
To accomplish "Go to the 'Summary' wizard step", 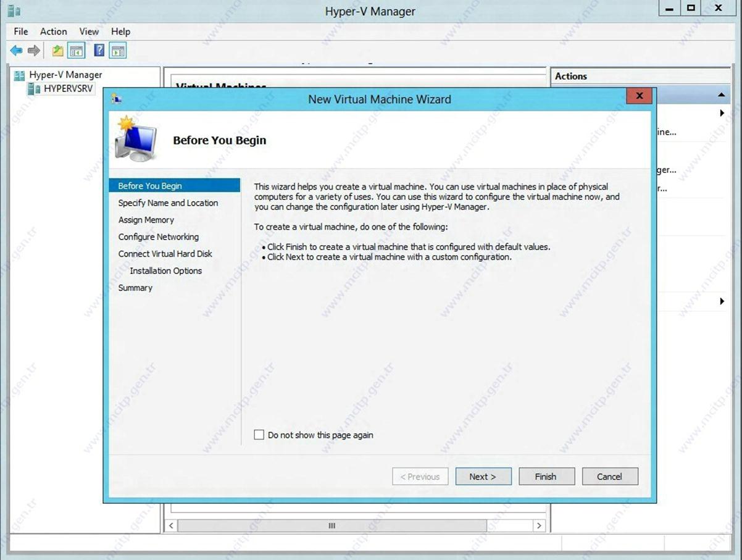I will pyautogui.click(x=135, y=288).
